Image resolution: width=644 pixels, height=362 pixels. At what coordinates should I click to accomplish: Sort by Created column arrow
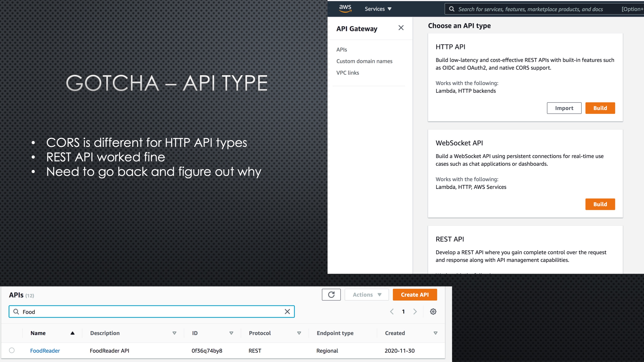tap(435, 333)
